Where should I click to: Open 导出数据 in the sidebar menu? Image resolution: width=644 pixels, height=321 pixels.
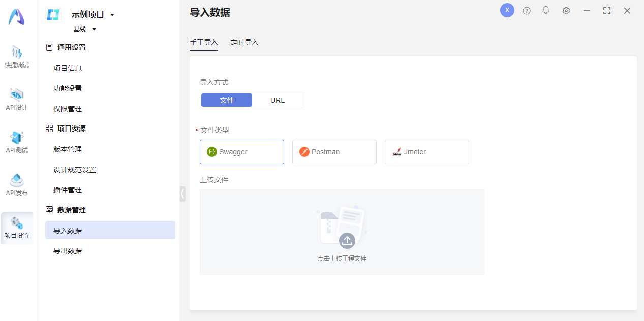[x=68, y=251]
